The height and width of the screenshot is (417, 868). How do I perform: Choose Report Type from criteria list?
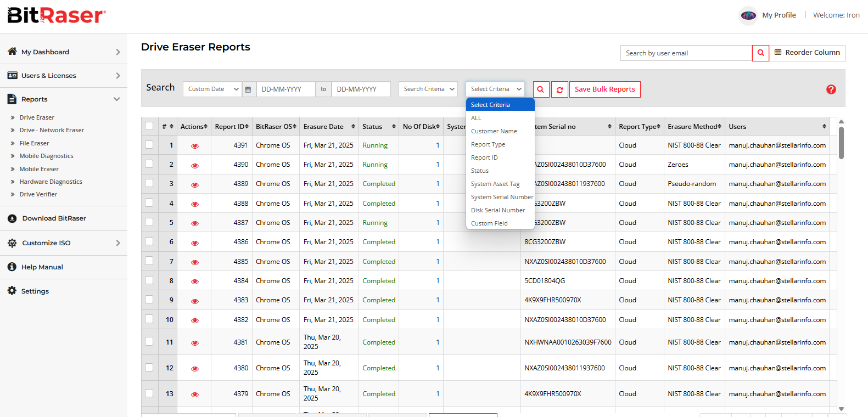pos(500,144)
